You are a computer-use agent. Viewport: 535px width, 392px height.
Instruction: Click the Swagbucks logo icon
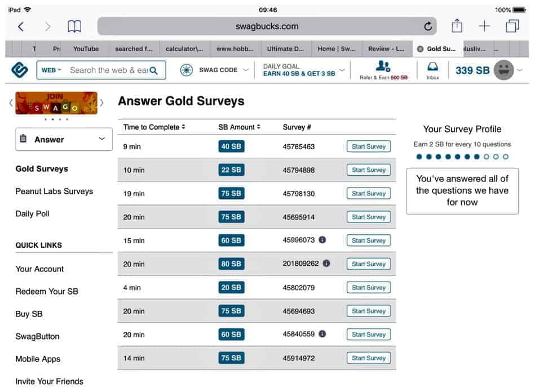coord(19,70)
